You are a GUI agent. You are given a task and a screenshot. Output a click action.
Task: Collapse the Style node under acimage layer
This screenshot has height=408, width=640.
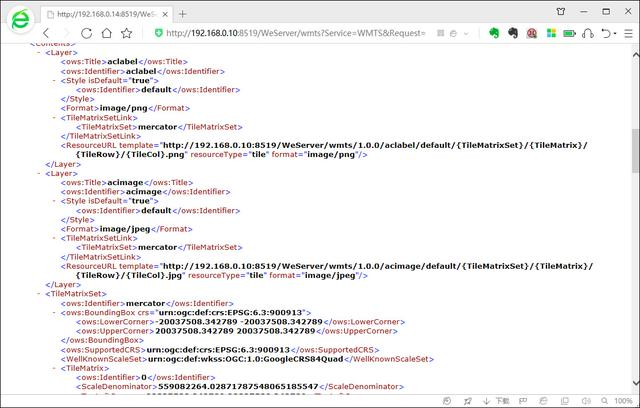[x=54, y=201]
